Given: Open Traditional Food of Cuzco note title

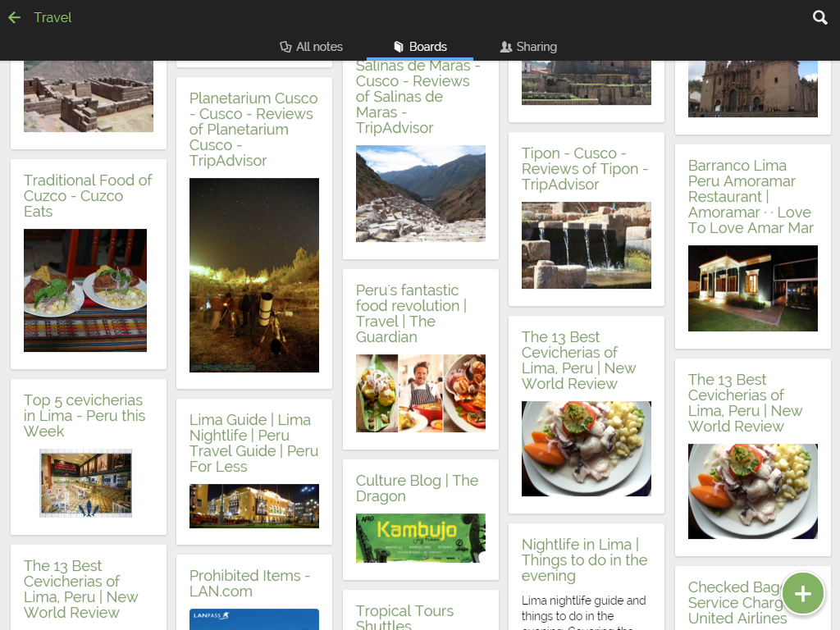Looking at the screenshot, I should [x=88, y=195].
